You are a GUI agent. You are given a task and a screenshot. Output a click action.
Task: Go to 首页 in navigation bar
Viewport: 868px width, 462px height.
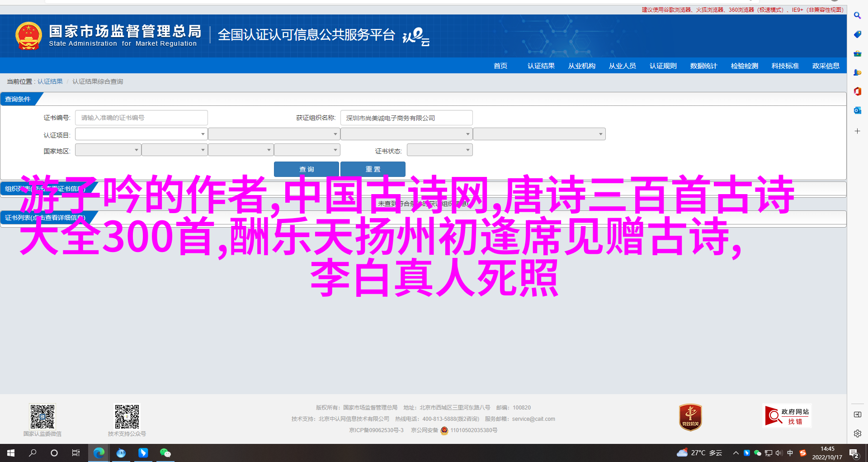500,66
